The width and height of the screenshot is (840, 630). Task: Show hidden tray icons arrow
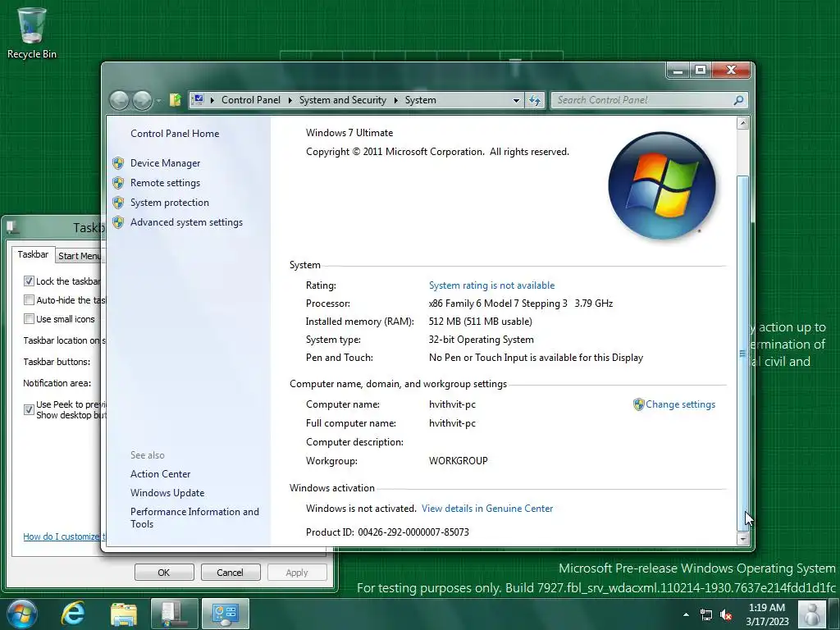tap(686, 614)
